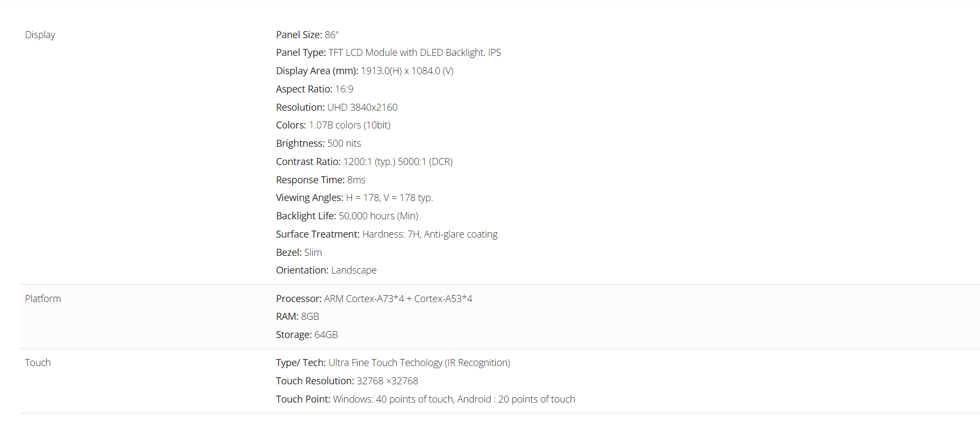Click the Touch section heading
The width and height of the screenshot is (980, 423).
[38, 363]
